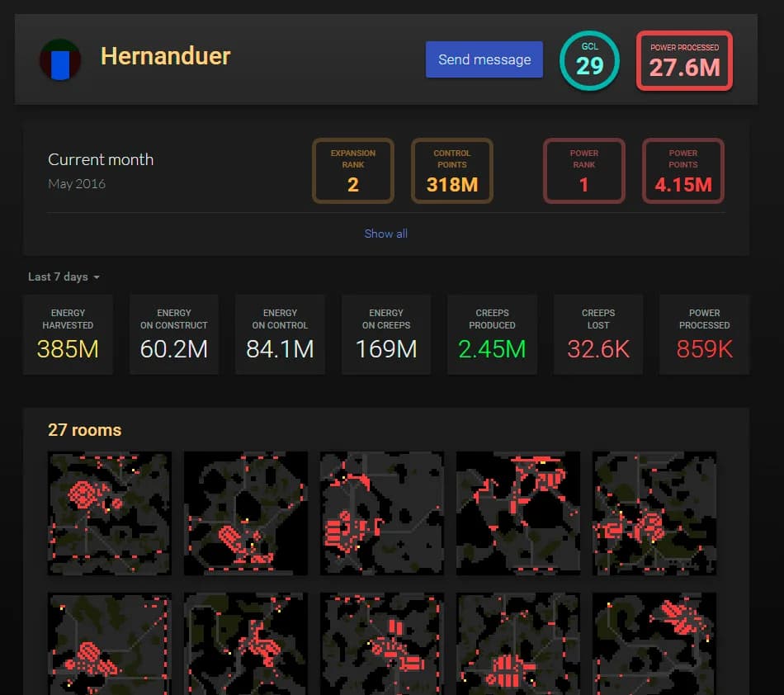Click Energy On Construct 60.2M card
This screenshot has height=695, width=784.
(174, 334)
